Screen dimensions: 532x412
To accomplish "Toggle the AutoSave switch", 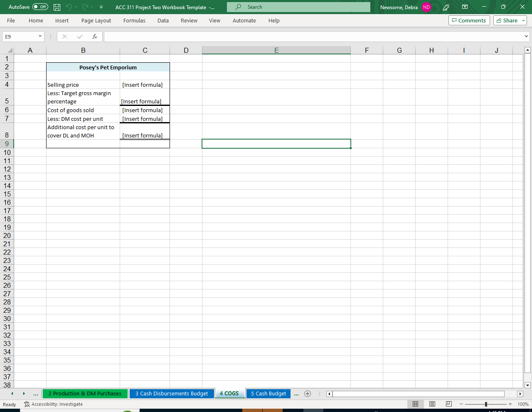I will click(x=40, y=7).
